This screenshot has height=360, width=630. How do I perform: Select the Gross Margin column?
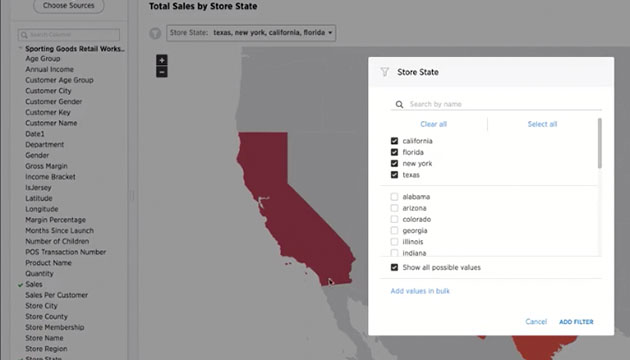click(46, 166)
